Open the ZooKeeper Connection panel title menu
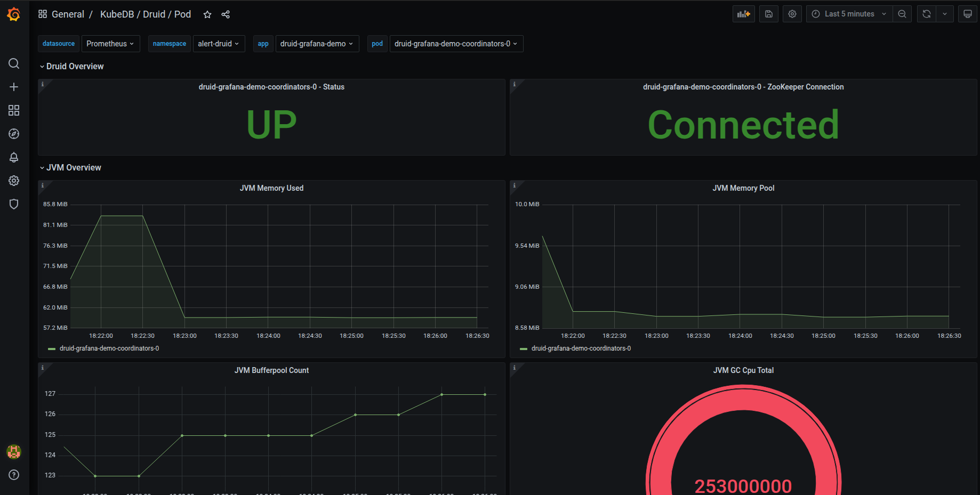Image resolution: width=980 pixels, height=495 pixels. 743,87
